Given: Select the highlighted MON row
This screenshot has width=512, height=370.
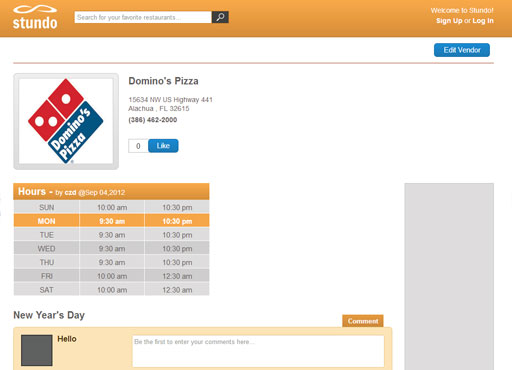Looking at the screenshot, I should pyautogui.click(x=111, y=221).
